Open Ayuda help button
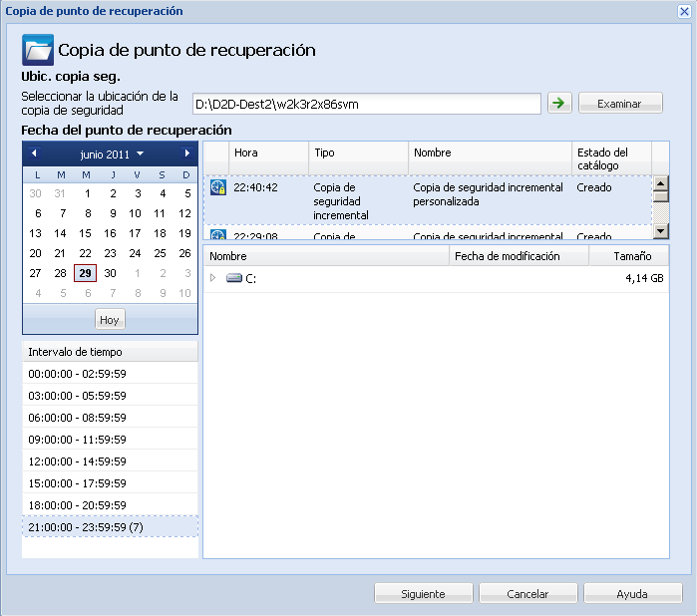This screenshot has height=616, width=697. [632, 593]
